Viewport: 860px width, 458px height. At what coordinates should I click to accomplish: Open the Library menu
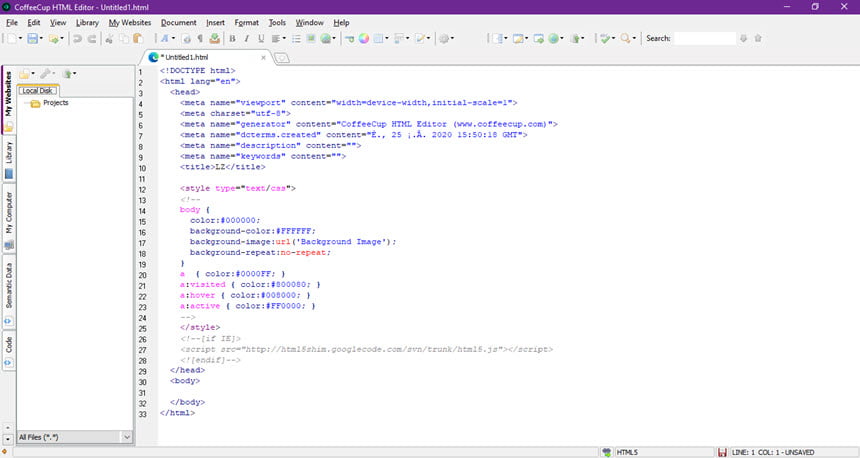click(x=87, y=22)
